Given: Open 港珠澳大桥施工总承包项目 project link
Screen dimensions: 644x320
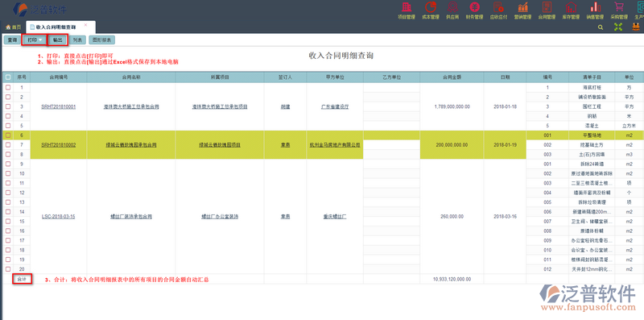Looking at the screenshot, I should [x=220, y=106].
